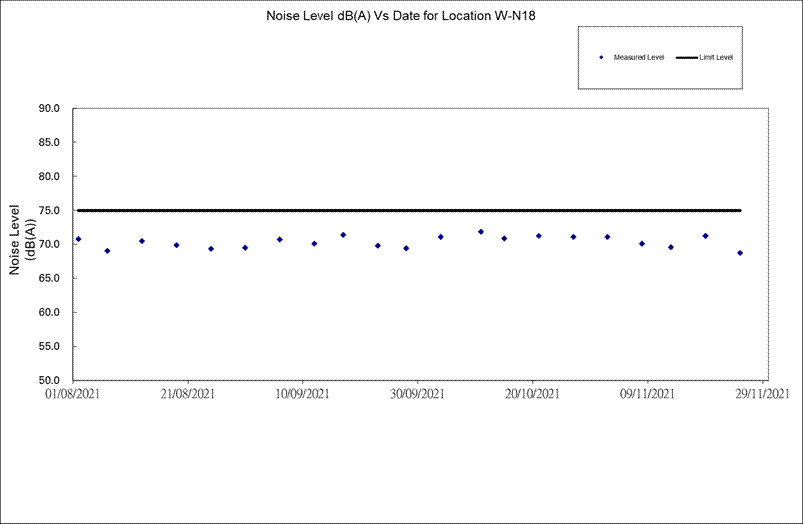Select the 30/09/2021 x-axis label
Screen dimensions: 803x524
(x=418, y=395)
